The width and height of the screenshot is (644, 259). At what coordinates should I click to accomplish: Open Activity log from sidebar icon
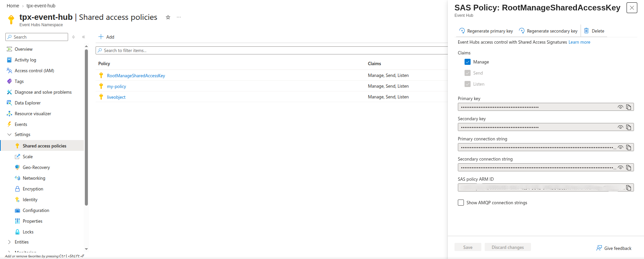9,60
